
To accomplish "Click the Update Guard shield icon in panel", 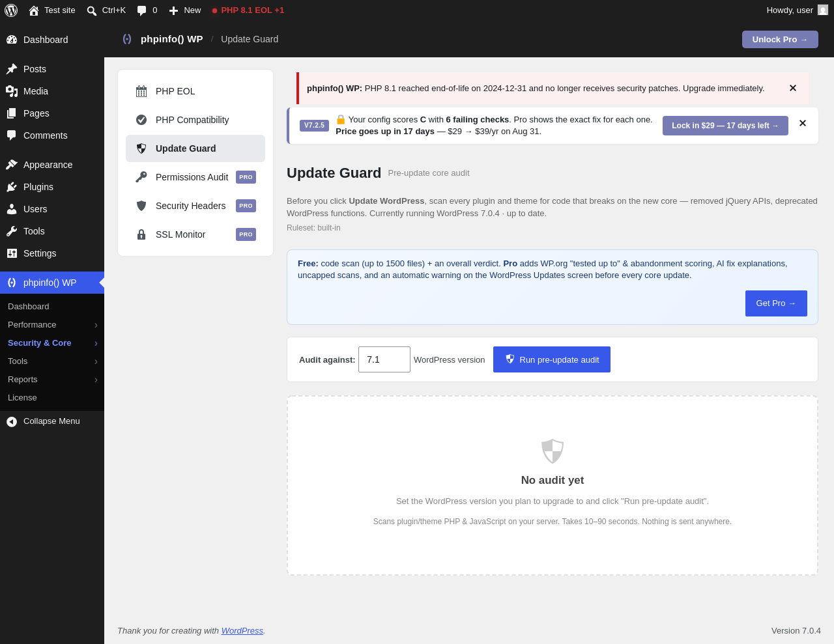I will [x=141, y=148].
